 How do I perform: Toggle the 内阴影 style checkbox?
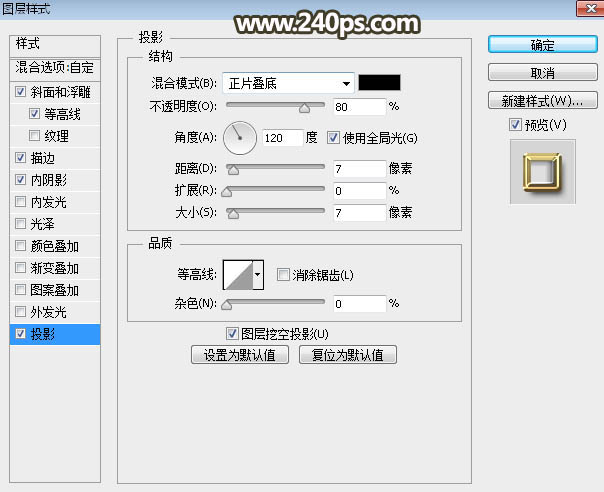[20, 180]
